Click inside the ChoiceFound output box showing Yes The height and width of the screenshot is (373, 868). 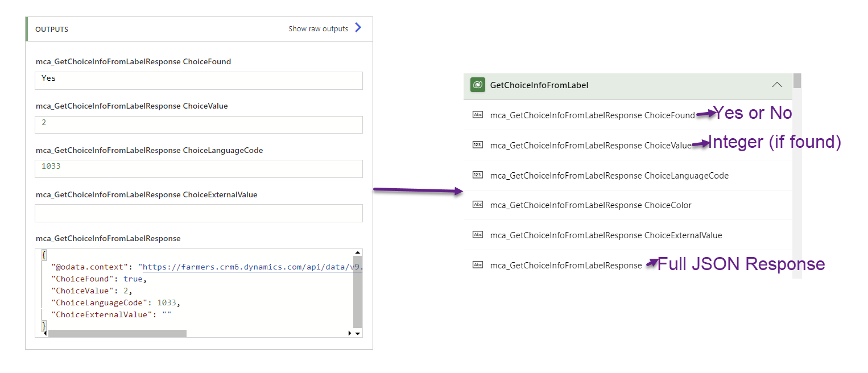[x=198, y=80]
